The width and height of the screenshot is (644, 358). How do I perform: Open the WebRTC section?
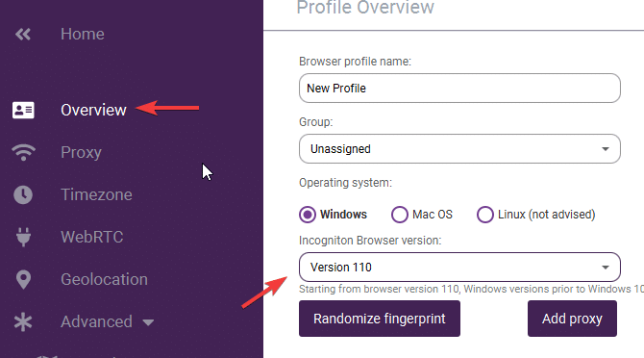click(x=92, y=237)
